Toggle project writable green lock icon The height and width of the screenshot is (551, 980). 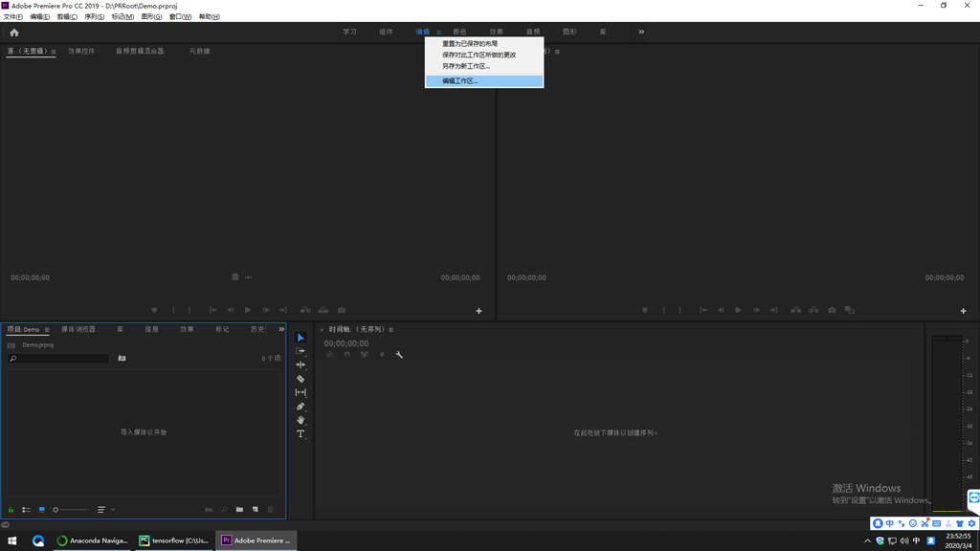(x=11, y=510)
